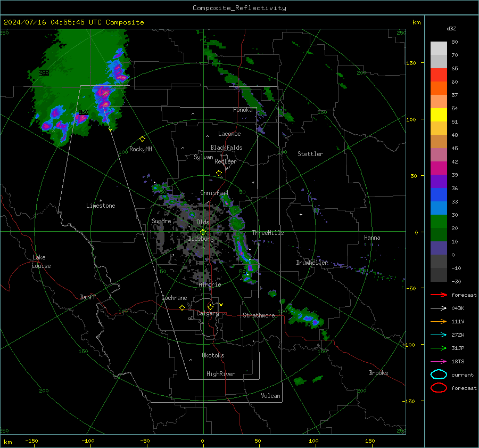Click the Hanna town label
The height and width of the screenshot is (448, 479).
point(372,238)
